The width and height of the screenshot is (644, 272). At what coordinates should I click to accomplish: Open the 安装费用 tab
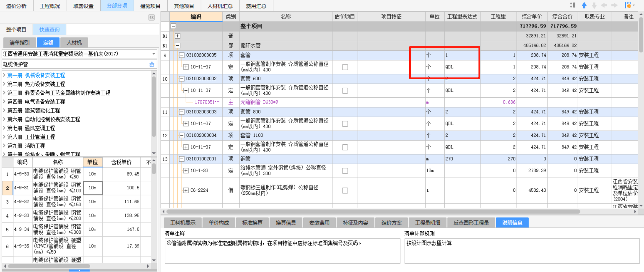click(x=319, y=223)
